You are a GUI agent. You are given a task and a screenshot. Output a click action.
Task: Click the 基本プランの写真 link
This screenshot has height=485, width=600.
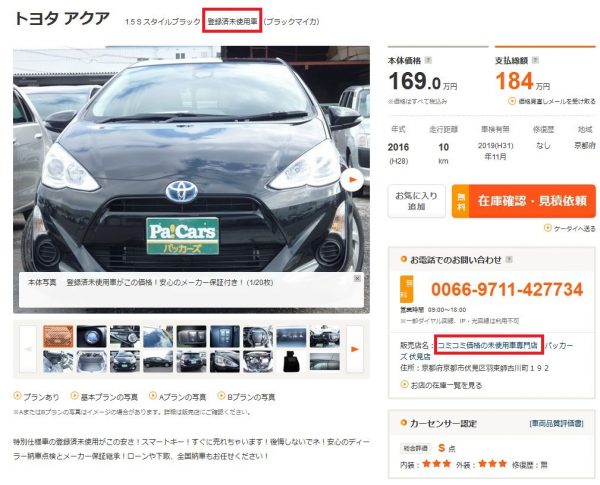click(x=104, y=397)
